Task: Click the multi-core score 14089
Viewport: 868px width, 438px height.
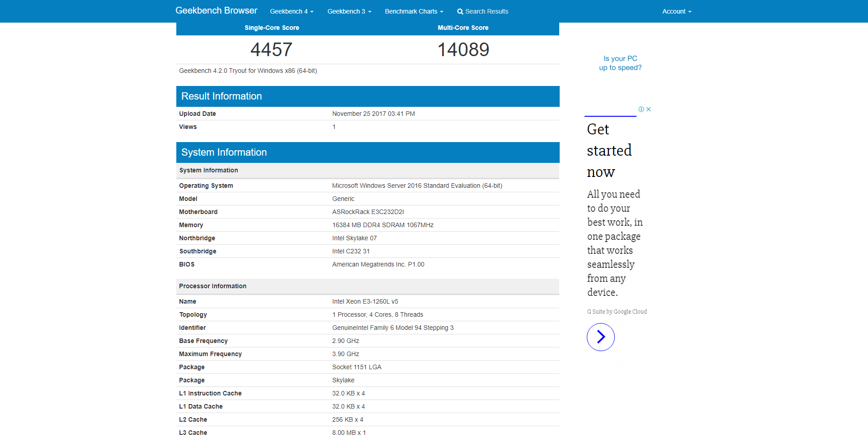Action: [x=463, y=49]
